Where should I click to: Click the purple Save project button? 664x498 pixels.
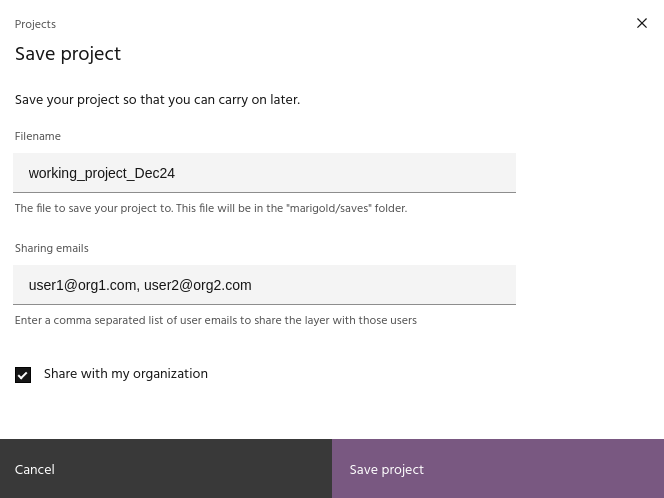pyautogui.click(x=498, y=469)
